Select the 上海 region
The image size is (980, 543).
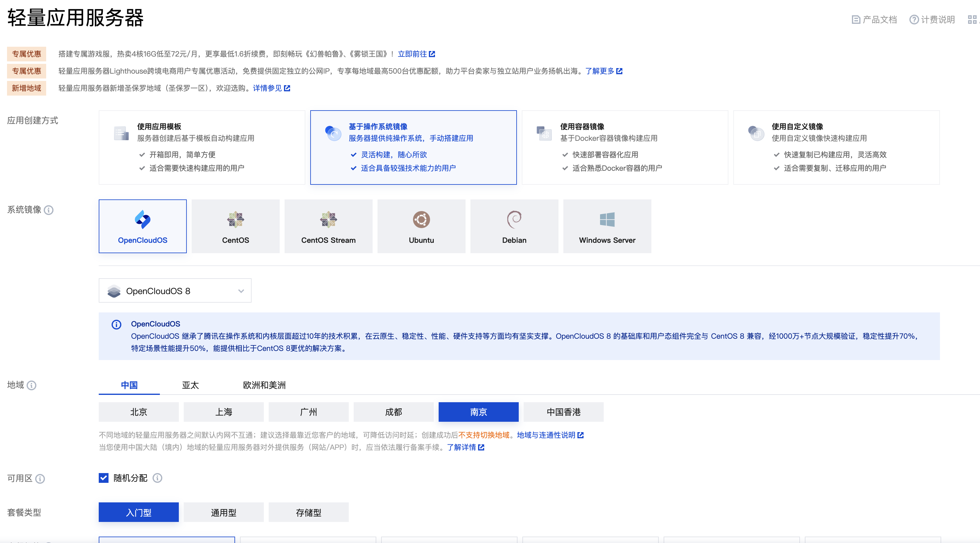click(223, 412)
